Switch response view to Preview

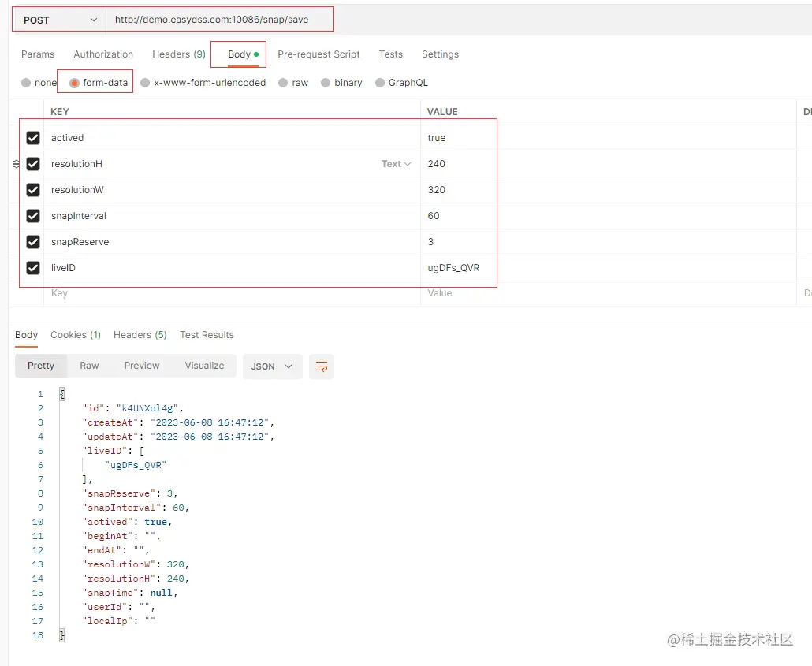pos(141,366)
